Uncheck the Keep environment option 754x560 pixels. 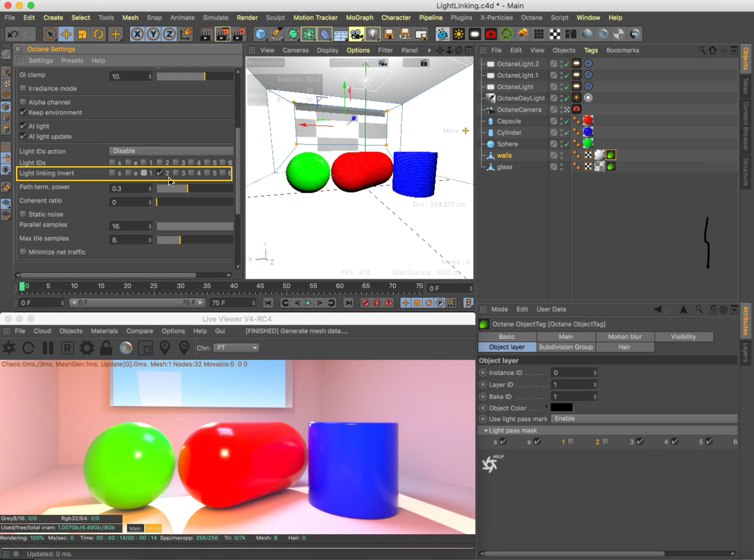(23, 112)
